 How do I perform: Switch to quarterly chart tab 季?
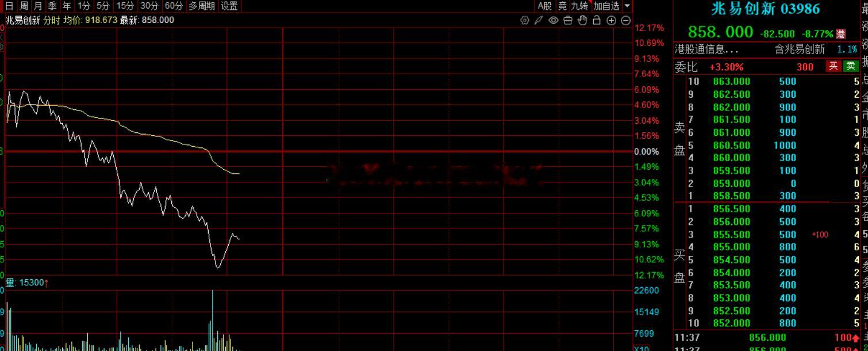53,6
